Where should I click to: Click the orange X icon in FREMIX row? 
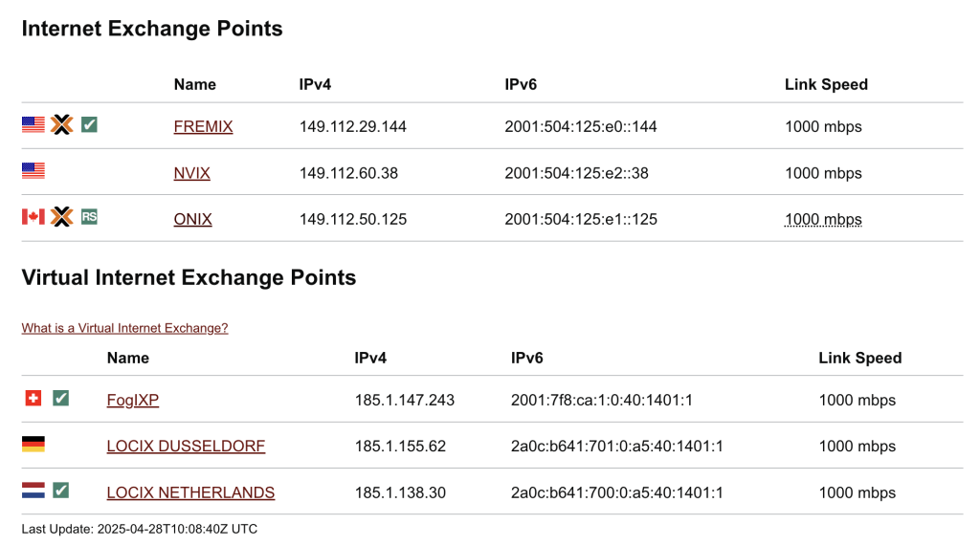pyautogui.click(x=62, y=124)
